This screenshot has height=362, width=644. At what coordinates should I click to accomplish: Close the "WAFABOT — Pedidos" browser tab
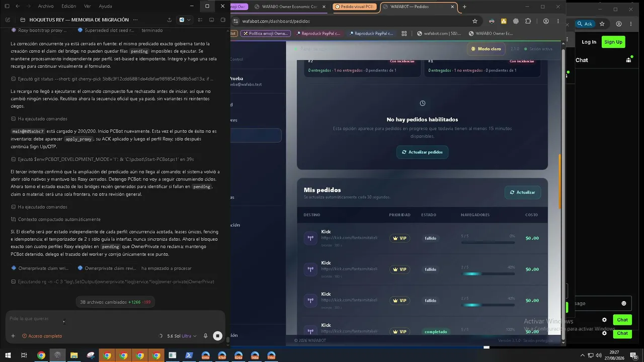click(452, 7)
